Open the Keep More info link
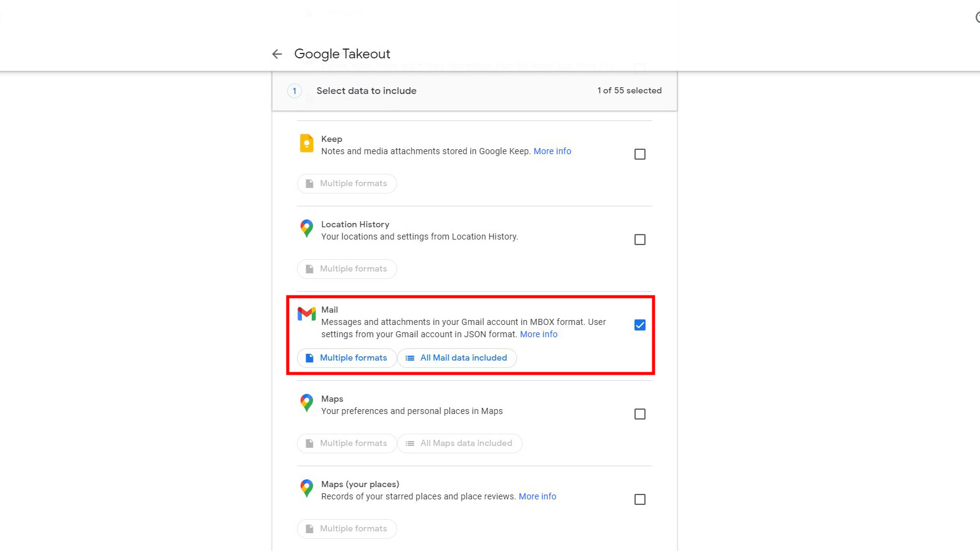The height and width of the screenshot is (551, 980). click(552, 151)
